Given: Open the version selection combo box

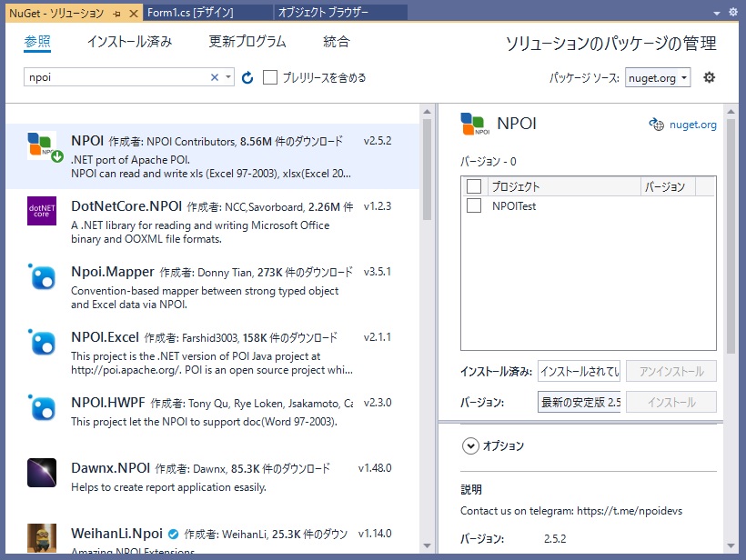Looking at the screenshot, I should coord(579,402).
